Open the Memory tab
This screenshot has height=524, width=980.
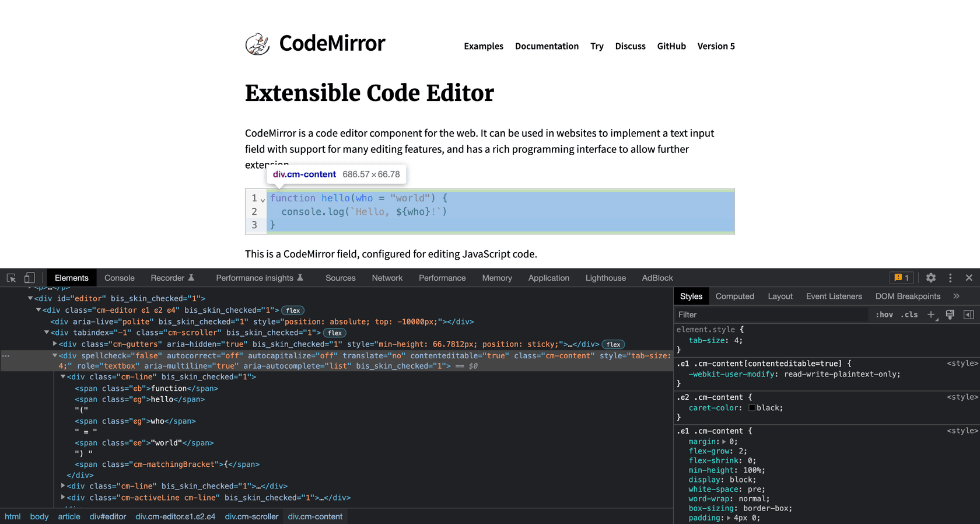pyautogui.click(x=497, y=278)
